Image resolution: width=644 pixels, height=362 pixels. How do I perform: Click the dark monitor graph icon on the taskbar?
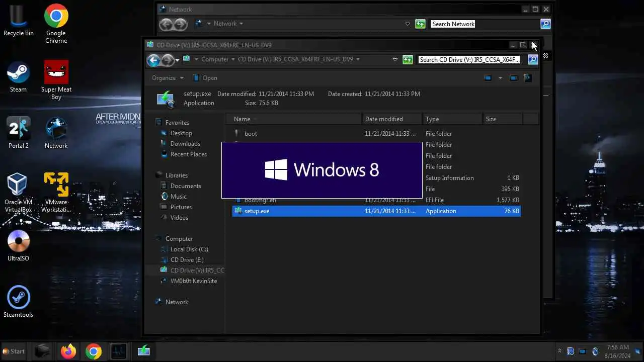pyautogui.click(x=119, y=351)
